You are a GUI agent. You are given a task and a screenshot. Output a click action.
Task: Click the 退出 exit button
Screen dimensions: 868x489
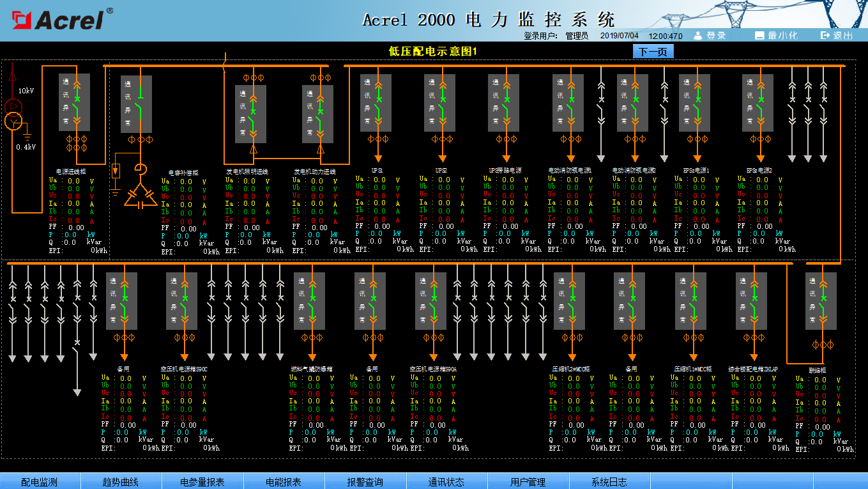836,36
